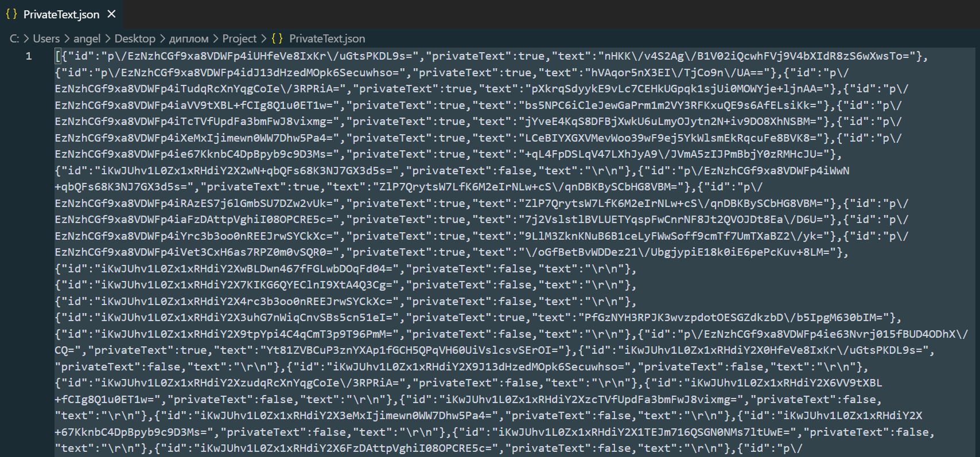Screen dimensions: 980x457
Task: Click the JSON file icon in the tab
Action: tap(11, 14)
